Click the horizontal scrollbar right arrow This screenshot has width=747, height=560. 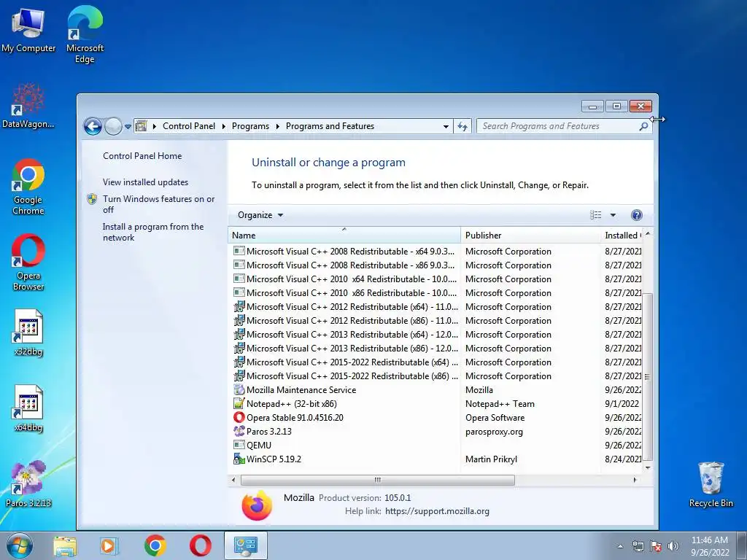pos(635,480)
